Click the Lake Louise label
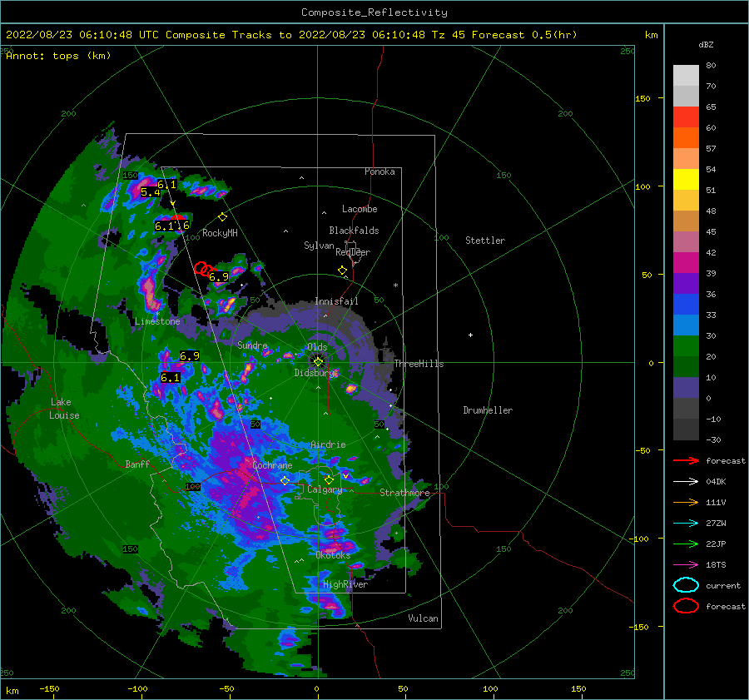749x700 pixels. click(64, 409)
